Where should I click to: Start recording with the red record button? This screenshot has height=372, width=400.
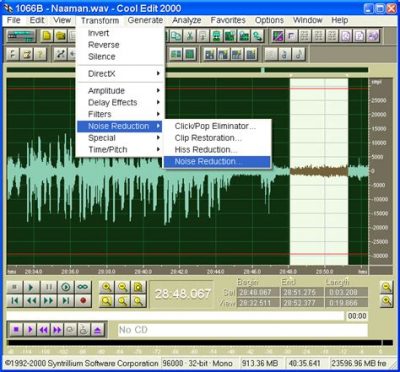83,301
